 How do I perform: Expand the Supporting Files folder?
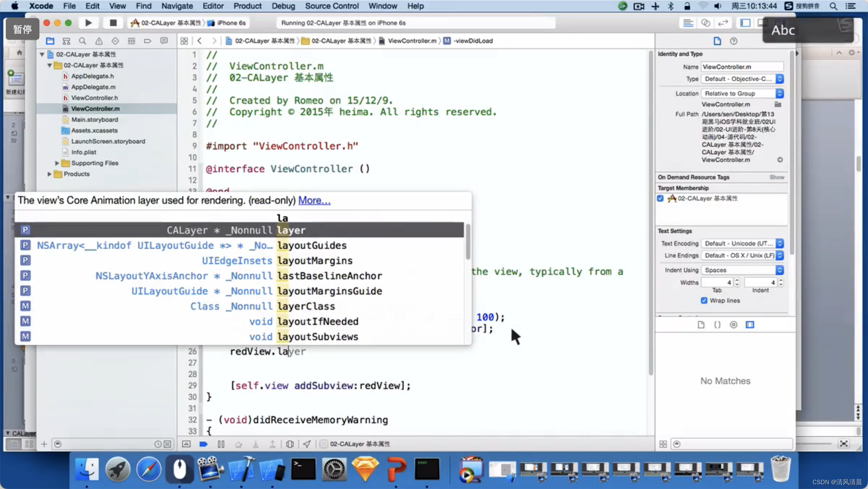tap(57, 163)
